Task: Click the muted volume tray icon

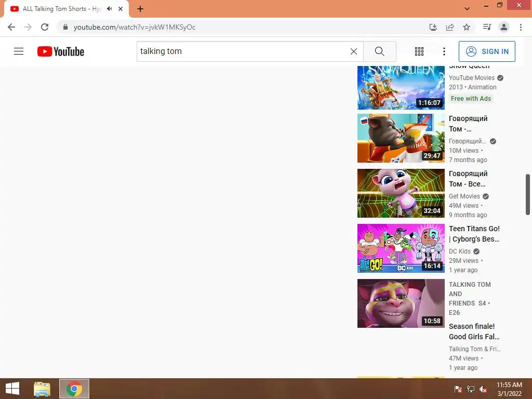Action: point(483,389)
